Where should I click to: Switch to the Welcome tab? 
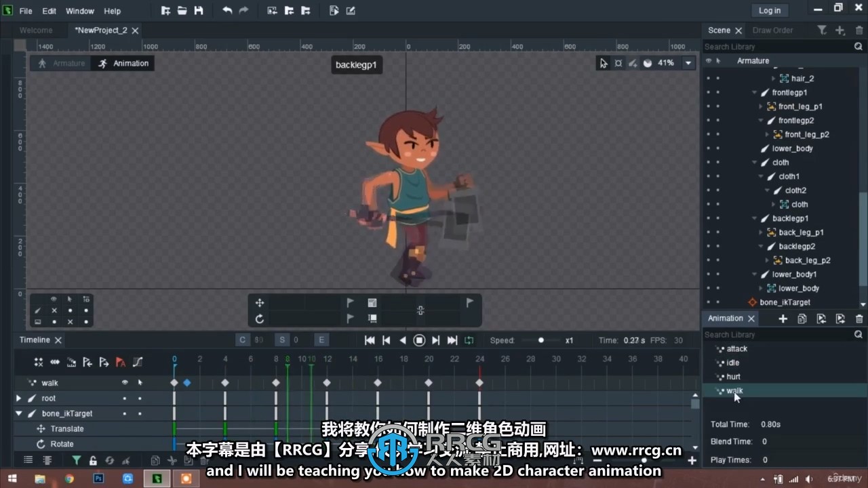click(36, 30)
